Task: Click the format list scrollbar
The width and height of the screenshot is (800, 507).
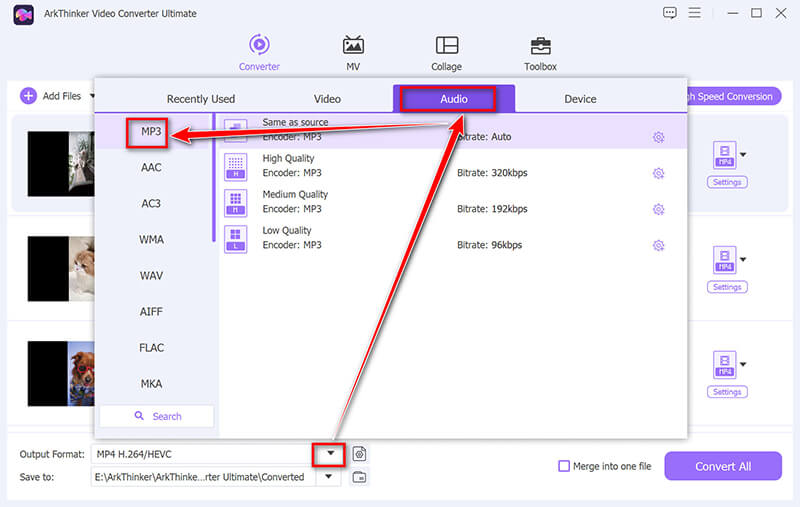Action: [x=214, y=178]
